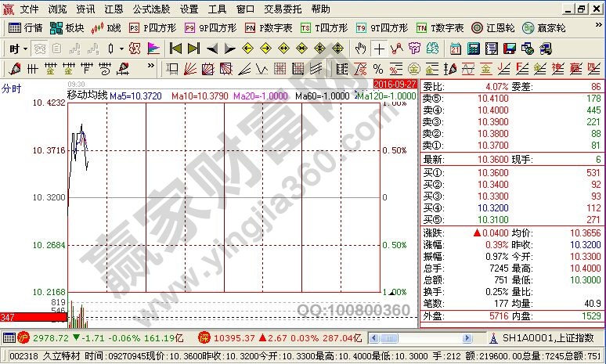Open the 板块 sector view
This screenshot has width=606, height=364.
point(67,27)
